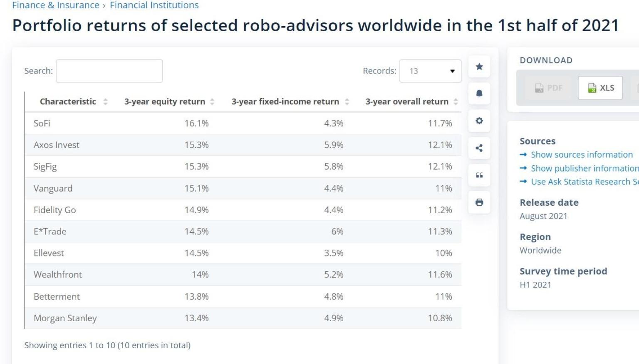This screenshot has height=364, width=639.
Task: Select the SoFi table row
Action: (243, 123)
